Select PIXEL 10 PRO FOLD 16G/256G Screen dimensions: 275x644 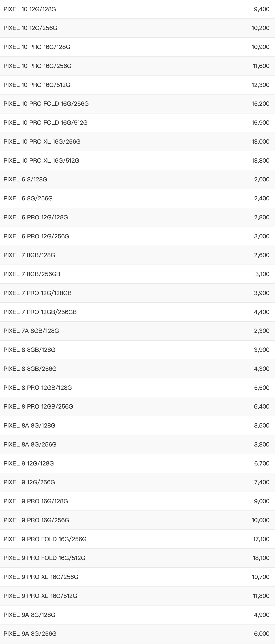[46, 104]
